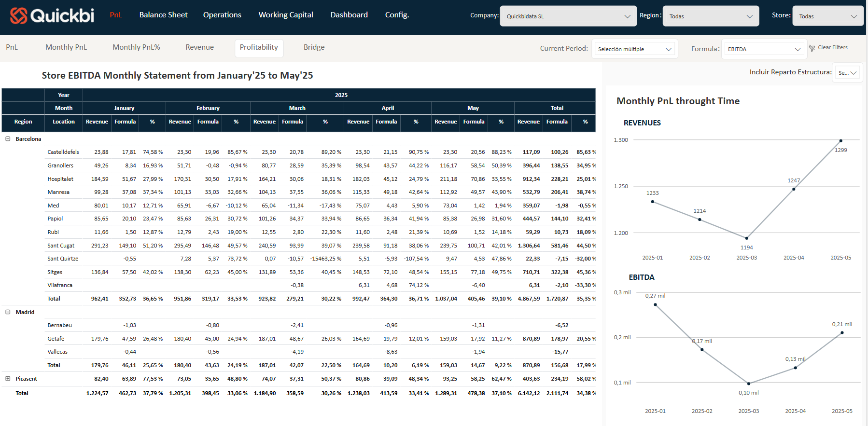The width and height of the screenshot is (868, 426).
Task: Collapse the Madrid region row
Action: (x=8, y=312)
